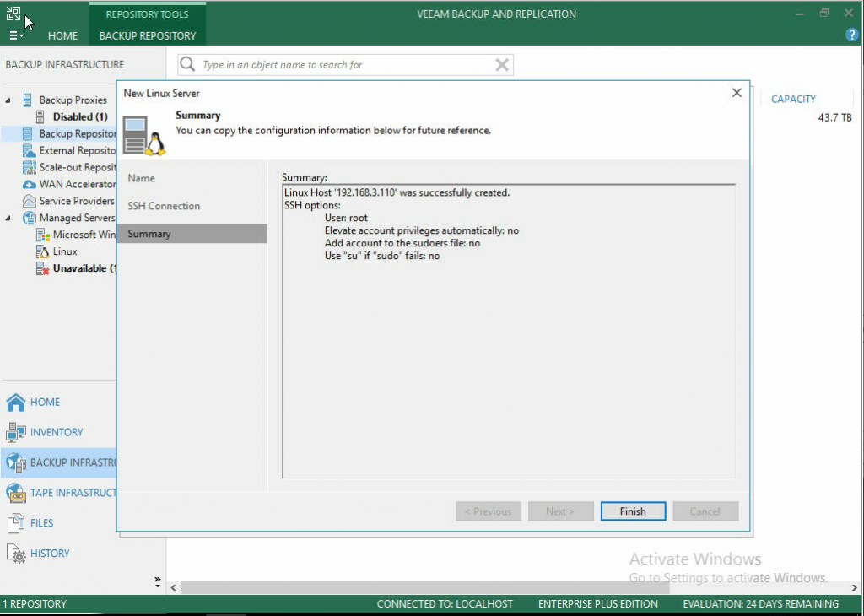Click 'EVALUATION: 24 DAYS REMAINING' status text
The height and width of the screenshot is (616, 864).
point(760,604)
